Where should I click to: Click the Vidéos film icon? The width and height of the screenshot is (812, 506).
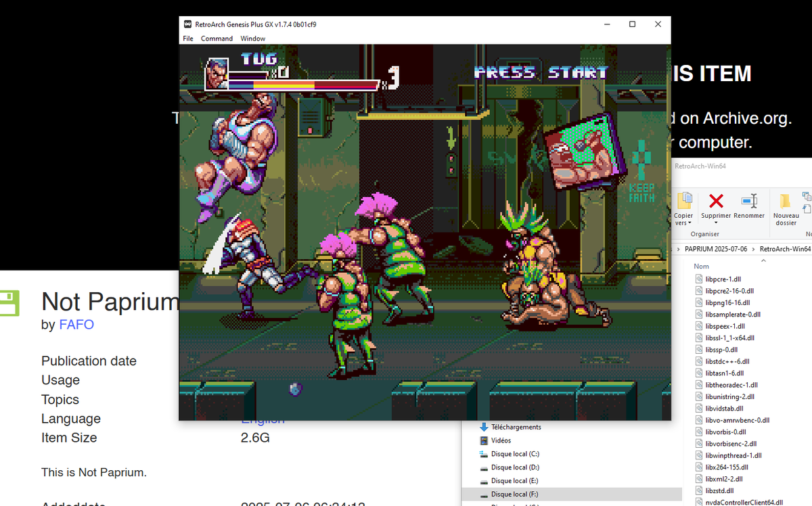[484, 440]
